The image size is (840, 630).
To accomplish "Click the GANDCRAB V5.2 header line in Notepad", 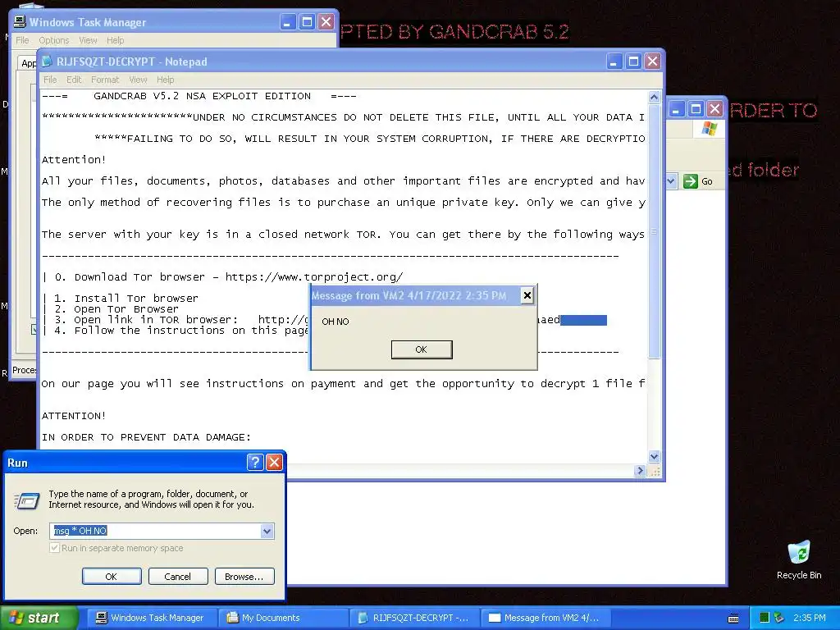I will tap(199, 96).
